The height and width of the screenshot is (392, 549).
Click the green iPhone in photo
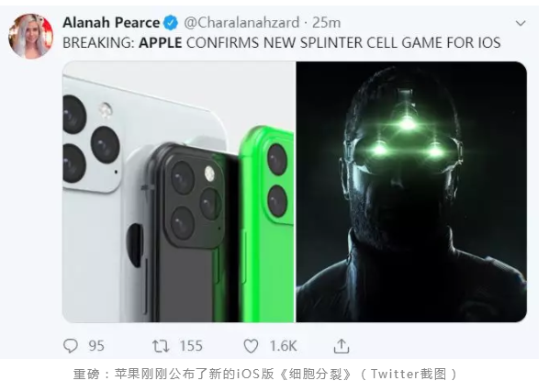pos(267,224)
